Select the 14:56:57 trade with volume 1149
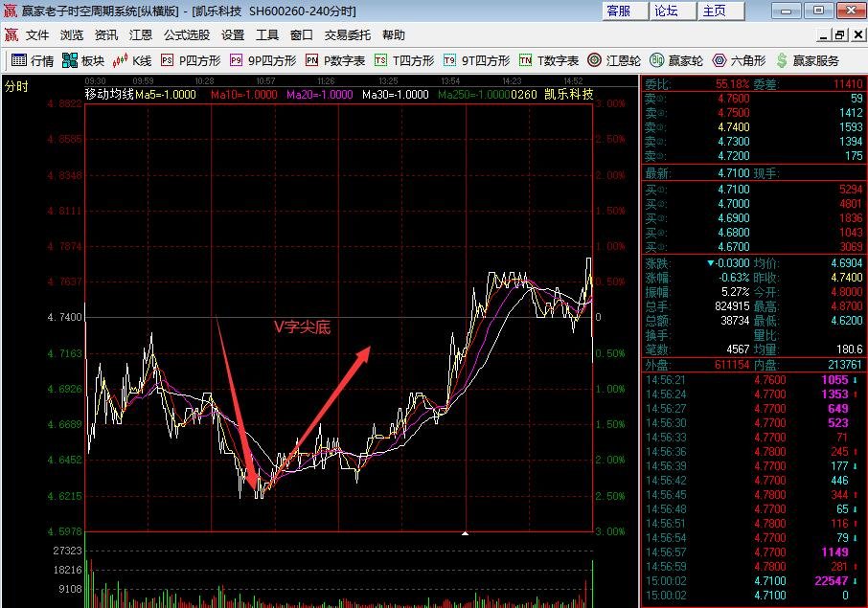This screenshot has width=868, height=608. (752, 552)
